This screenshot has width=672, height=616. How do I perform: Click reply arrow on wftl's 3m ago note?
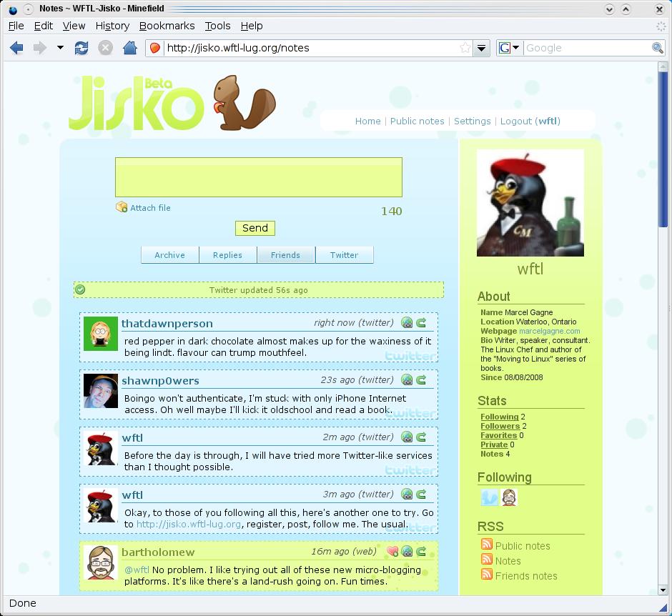tap(421, 494)
